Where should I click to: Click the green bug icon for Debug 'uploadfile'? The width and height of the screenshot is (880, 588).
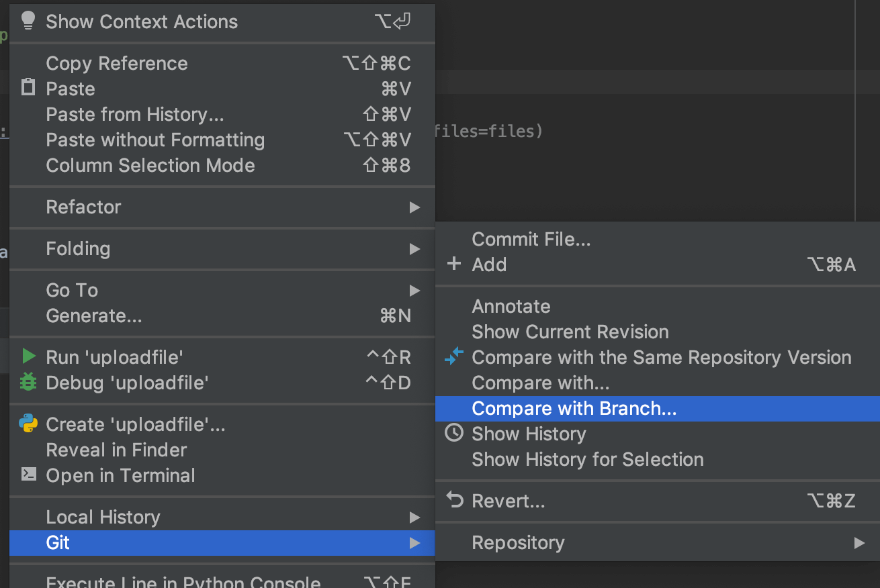[28, 382]
